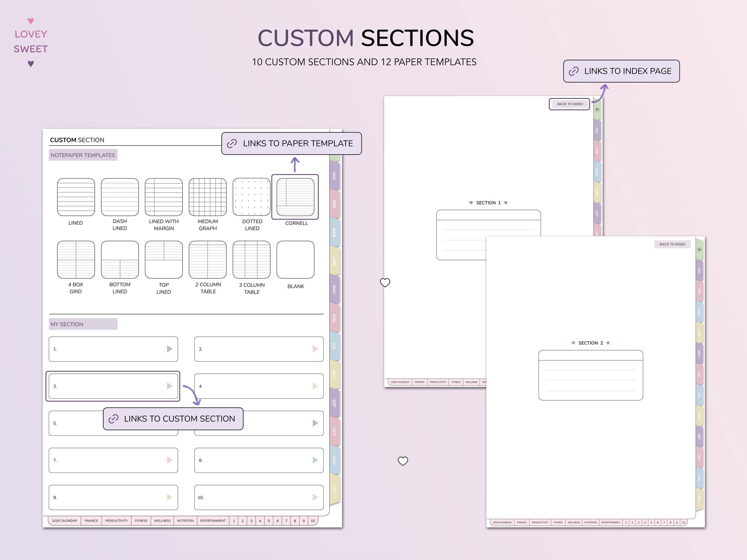Image resolution: width=747 pixels, height=560 pixels.
Task: Select the Top Lined template icon
Action: [x=164, y=259]
